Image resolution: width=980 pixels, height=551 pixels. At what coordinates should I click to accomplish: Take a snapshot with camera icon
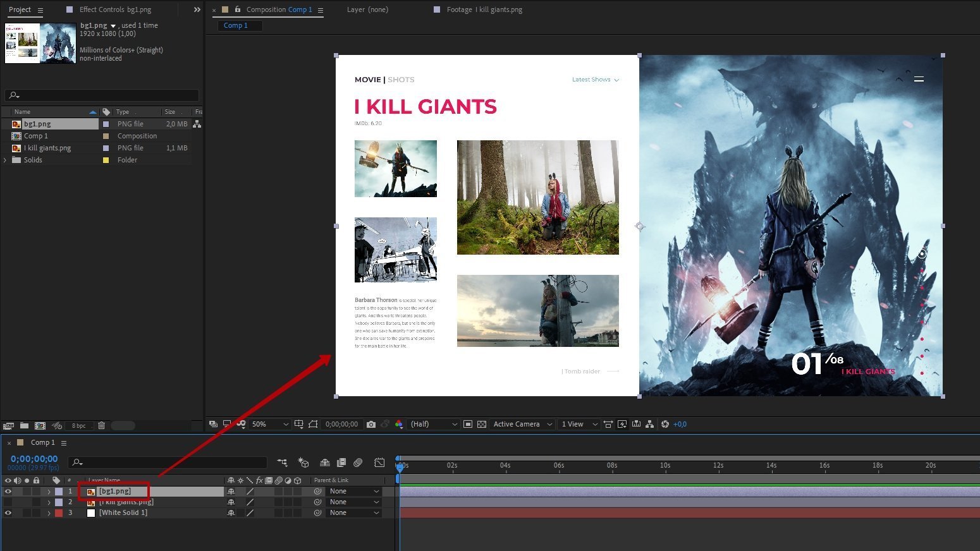pyautogui.click(x=371, y=424)
